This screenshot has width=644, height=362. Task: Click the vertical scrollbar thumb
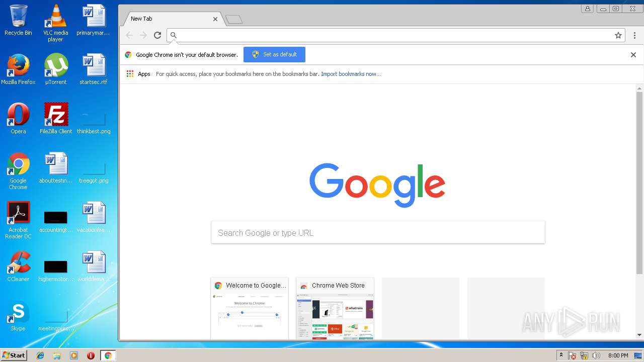[639, 183]
